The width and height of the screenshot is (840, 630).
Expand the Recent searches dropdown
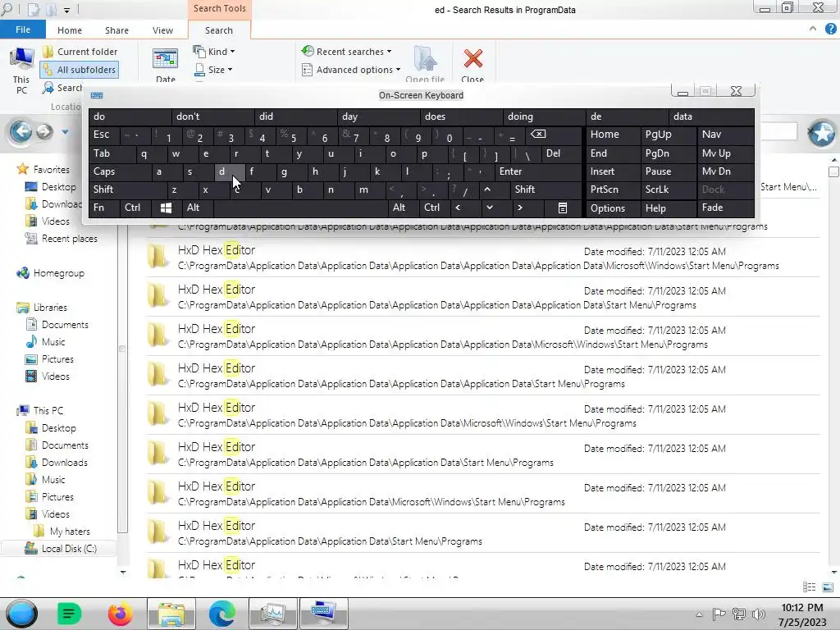pyautogui.click(x=346, y=52)
